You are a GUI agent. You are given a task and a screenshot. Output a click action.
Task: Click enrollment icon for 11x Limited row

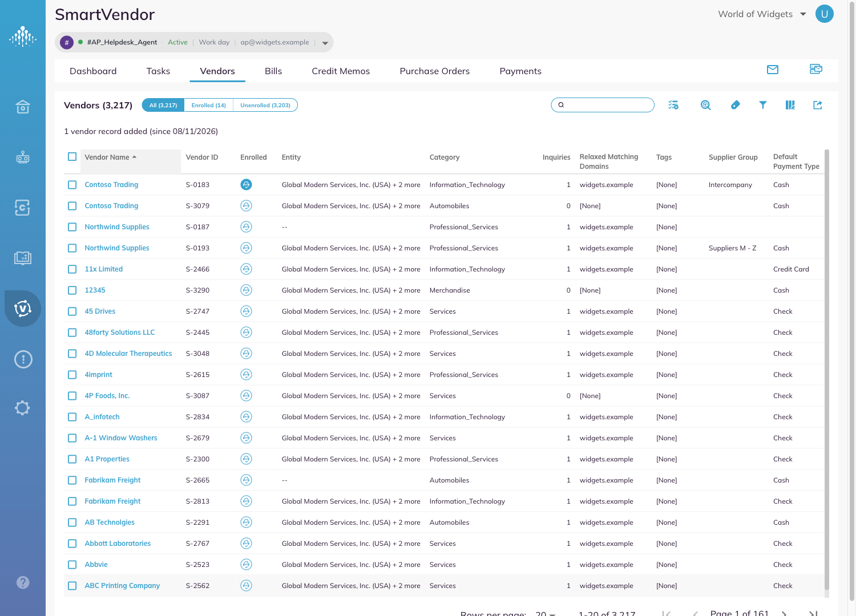246,269
